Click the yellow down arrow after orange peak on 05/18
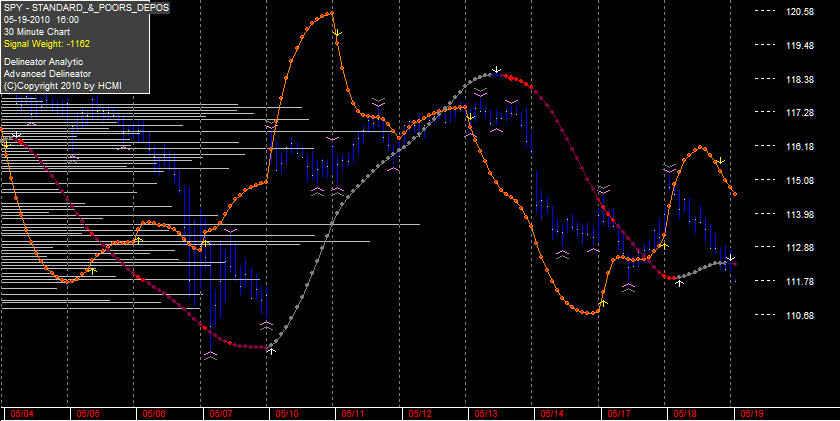 (x=721, y=160)
